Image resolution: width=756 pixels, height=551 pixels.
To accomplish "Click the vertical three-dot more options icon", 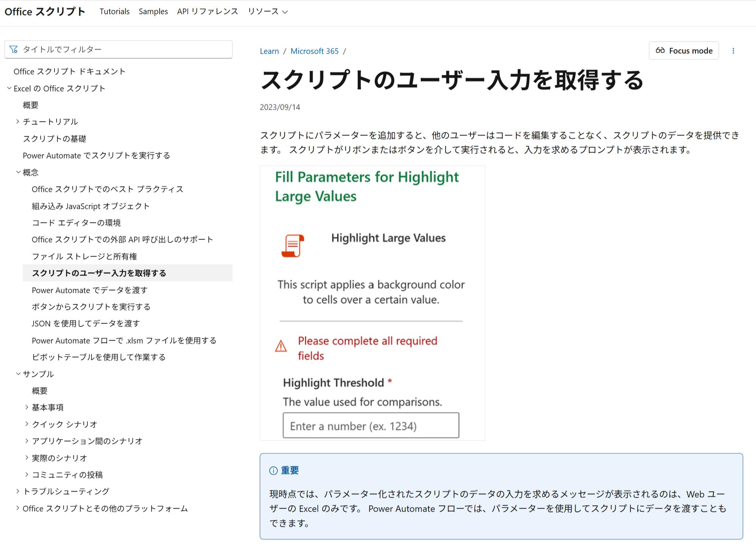I will point(733,51).
